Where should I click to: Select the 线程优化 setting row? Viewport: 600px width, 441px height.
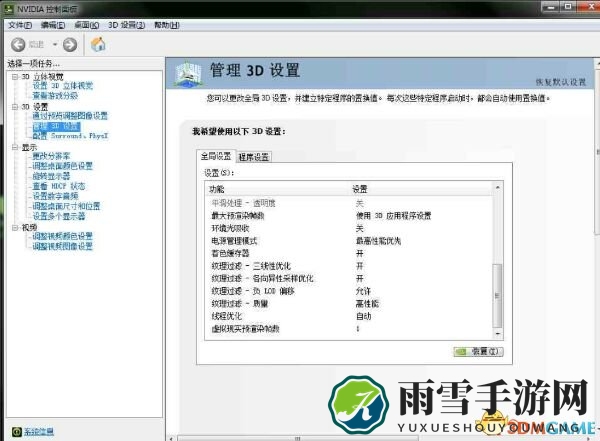[349, 316]
